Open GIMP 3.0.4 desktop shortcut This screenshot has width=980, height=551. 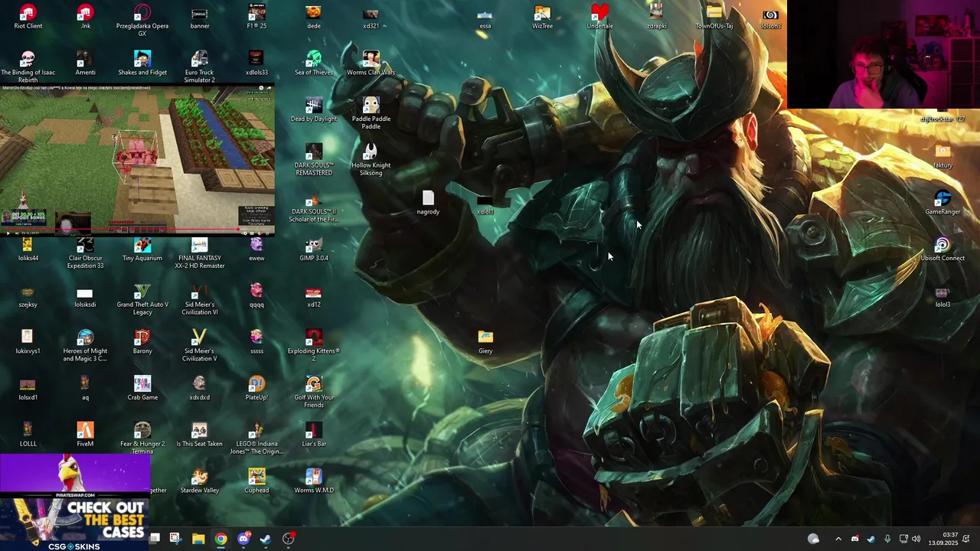pyautogui.click(x=314, y=249)
